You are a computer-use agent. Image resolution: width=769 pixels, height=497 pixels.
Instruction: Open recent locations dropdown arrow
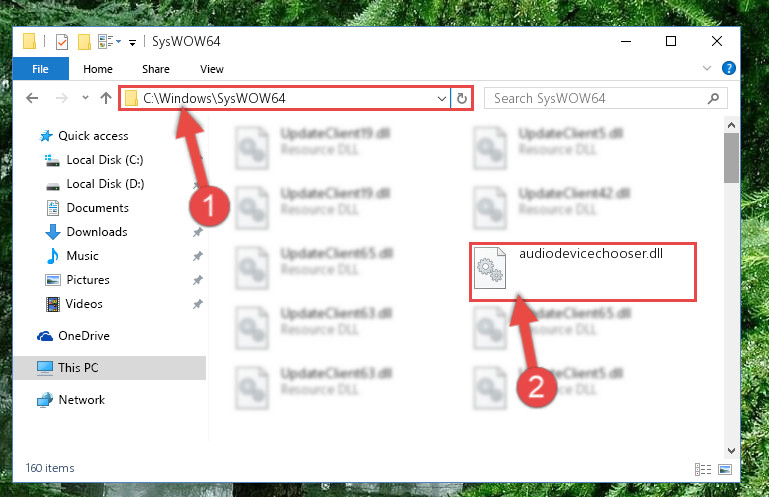[x=85, y=98]
